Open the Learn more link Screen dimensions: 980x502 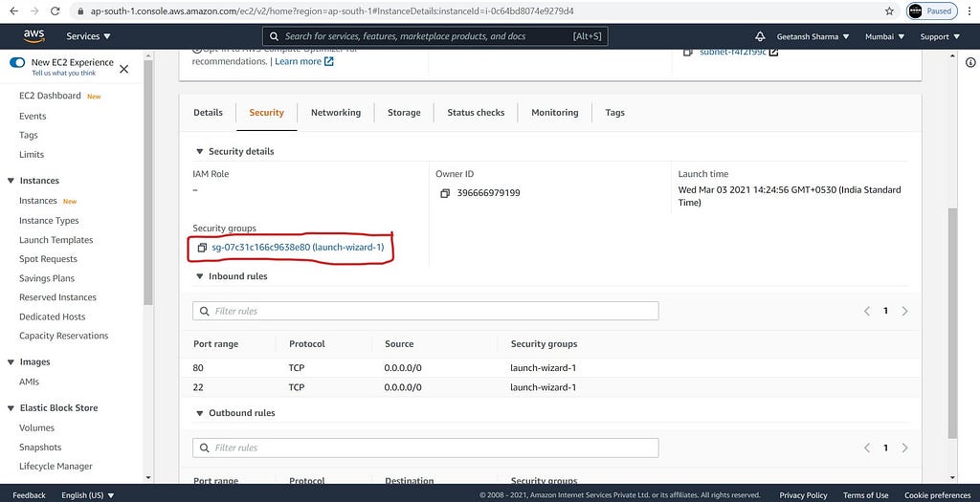coord(304,61)
